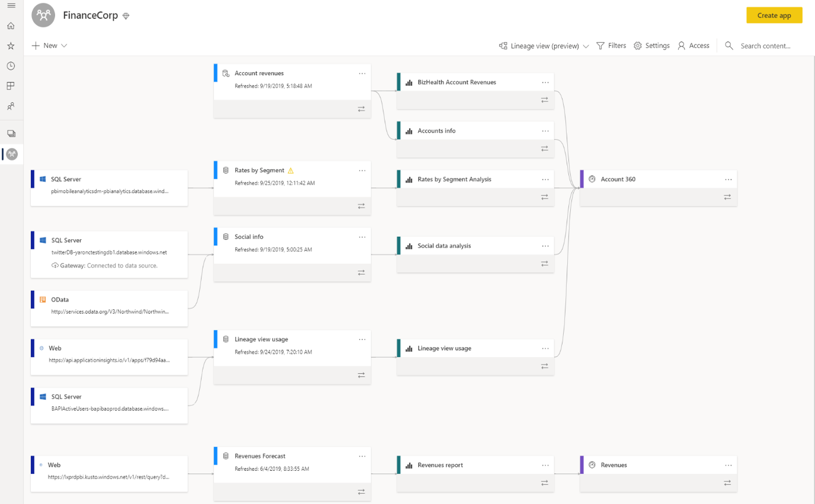
Task: Click the Account 360 dashboard gauge icon
Action: (x=592, y=179)
